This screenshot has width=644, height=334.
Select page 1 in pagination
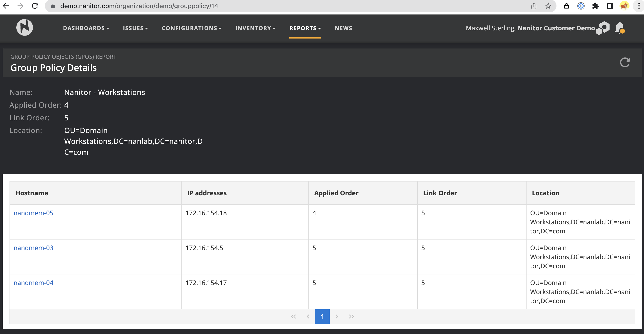(x=322, y=317)
